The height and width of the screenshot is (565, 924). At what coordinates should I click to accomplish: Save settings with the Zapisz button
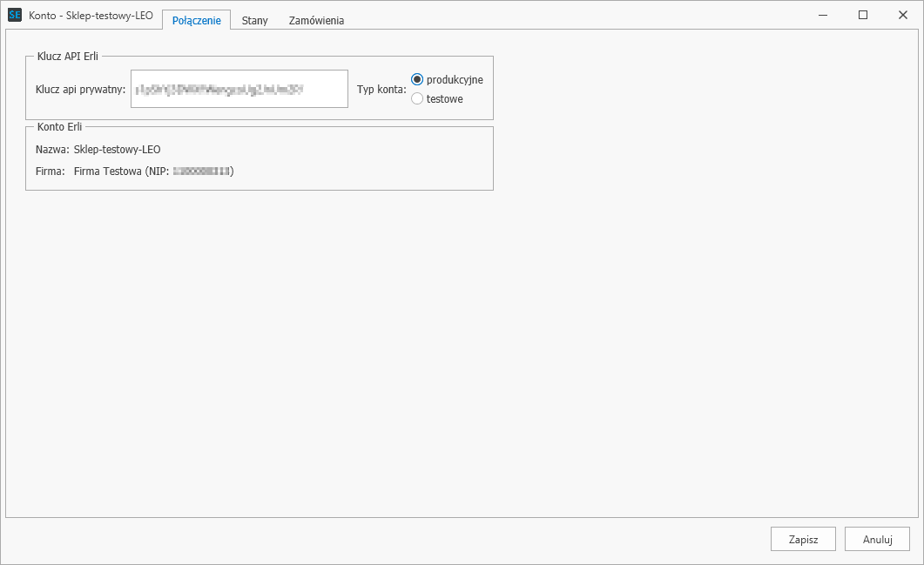pyautogui.click(x=803, y=539)
